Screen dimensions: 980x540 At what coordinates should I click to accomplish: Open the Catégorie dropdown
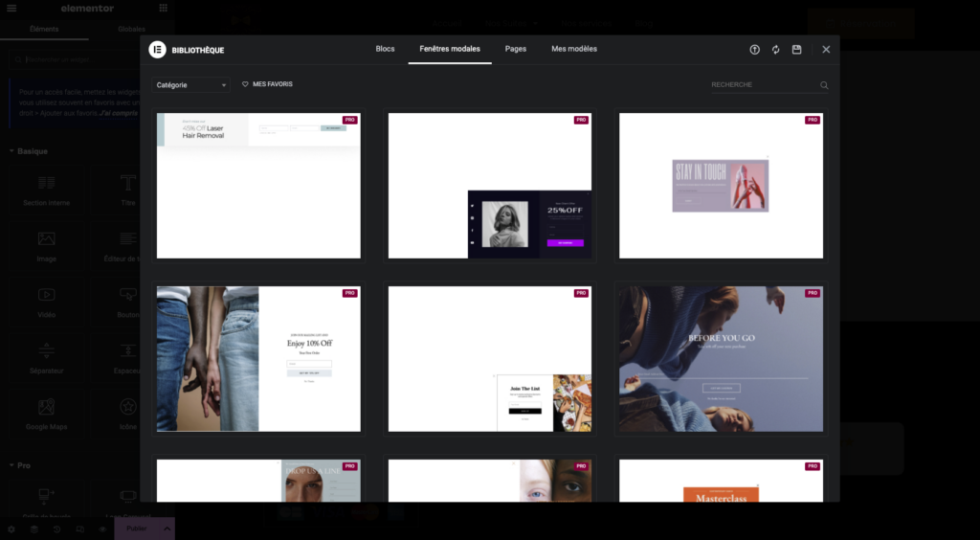190,85
